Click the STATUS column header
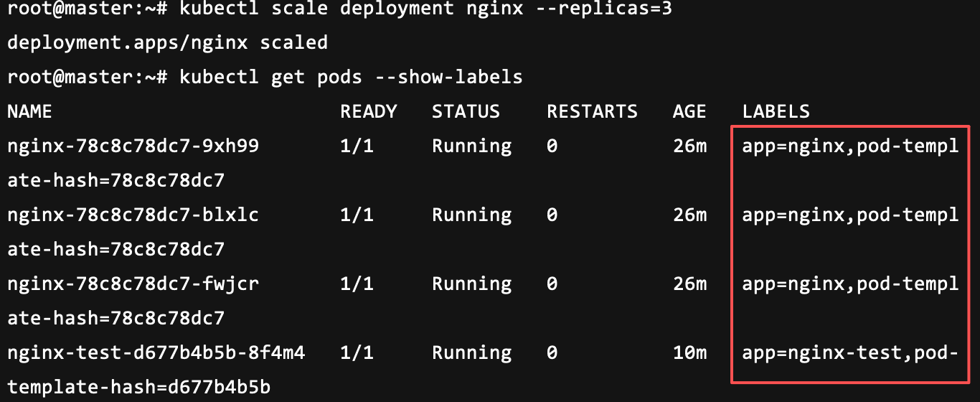 click(x=466, y=111)
